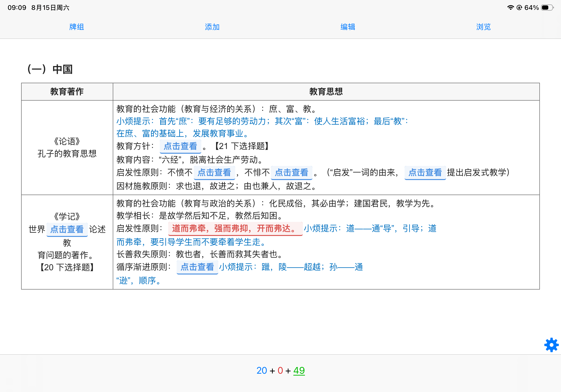Reveal cloze after 不愤不
The height and width of the screenshot is (392, 561).
coord(214,172)
